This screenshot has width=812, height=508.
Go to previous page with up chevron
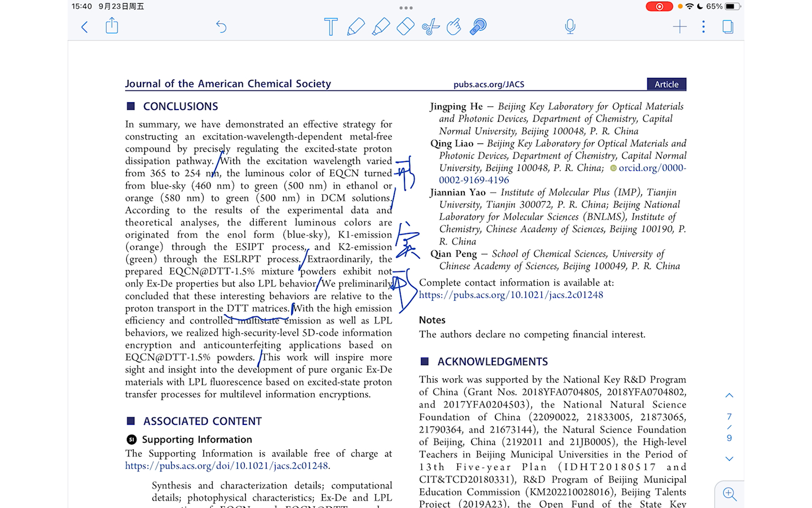point(729,395)
